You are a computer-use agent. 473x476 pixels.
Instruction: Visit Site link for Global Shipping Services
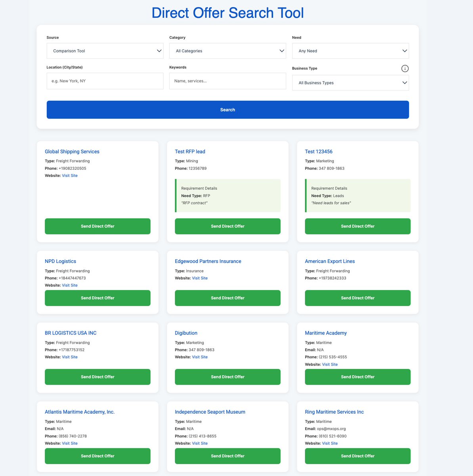point(70,176)
